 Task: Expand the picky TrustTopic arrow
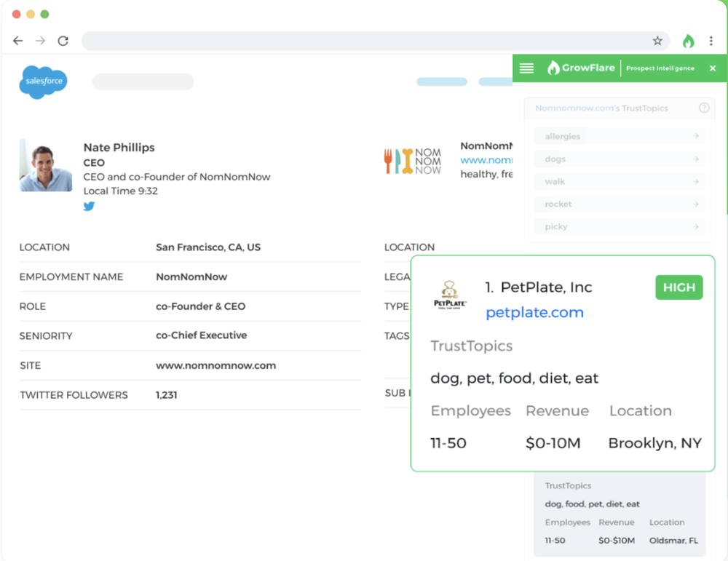(x=695, y=226)
